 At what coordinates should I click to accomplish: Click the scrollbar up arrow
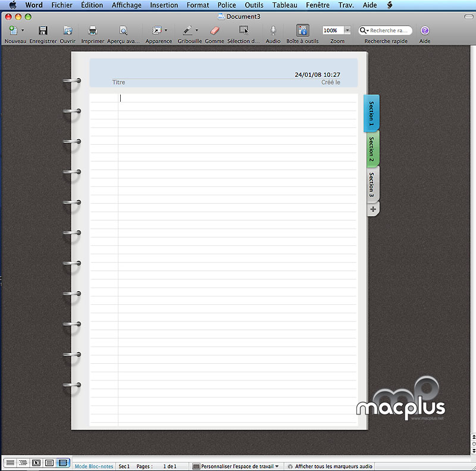pos(473,437)
